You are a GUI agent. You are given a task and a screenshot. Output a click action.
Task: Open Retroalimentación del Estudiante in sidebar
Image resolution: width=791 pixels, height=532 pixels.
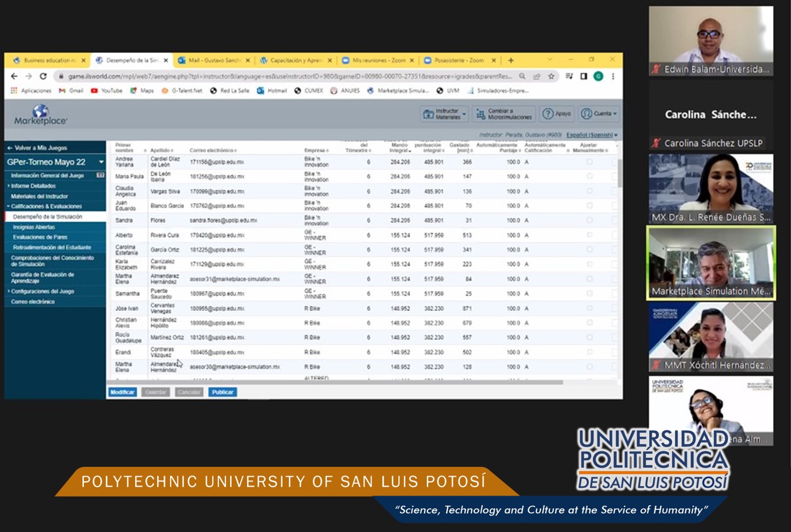(52, 247)
